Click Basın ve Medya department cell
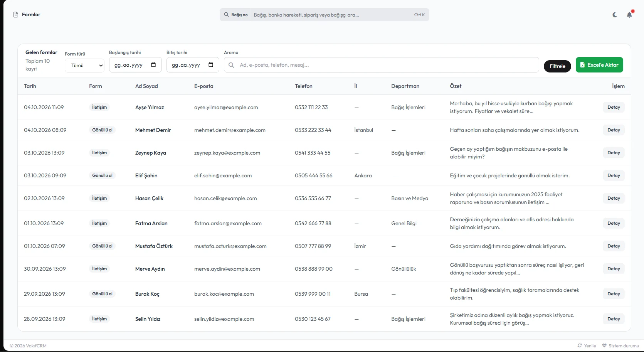 coord(410,198)
